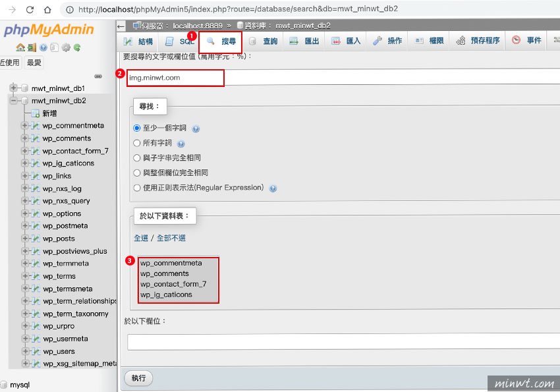Click wp_posts table icon in tree
560x392 pixels.
click(36, 238)
